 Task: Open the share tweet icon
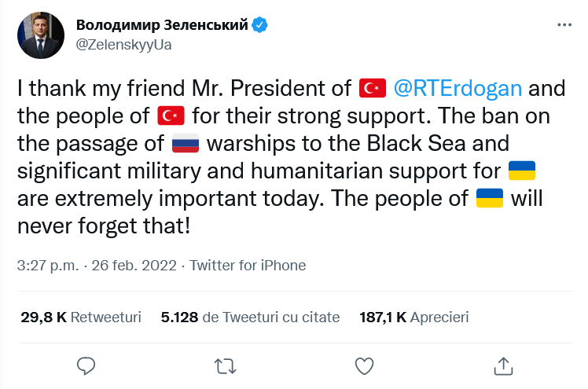pyautogui.click(x=503, y=365)
